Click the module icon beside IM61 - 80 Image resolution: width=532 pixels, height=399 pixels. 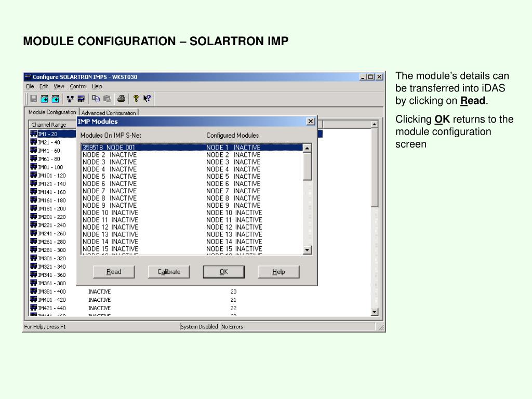(x=34, y=158)
